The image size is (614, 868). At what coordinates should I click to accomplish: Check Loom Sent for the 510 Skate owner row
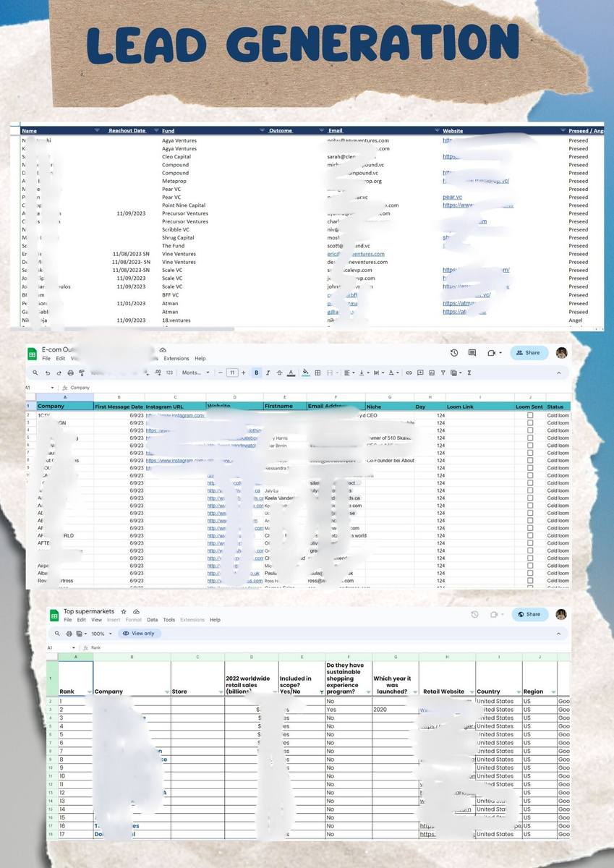[530, 438]
